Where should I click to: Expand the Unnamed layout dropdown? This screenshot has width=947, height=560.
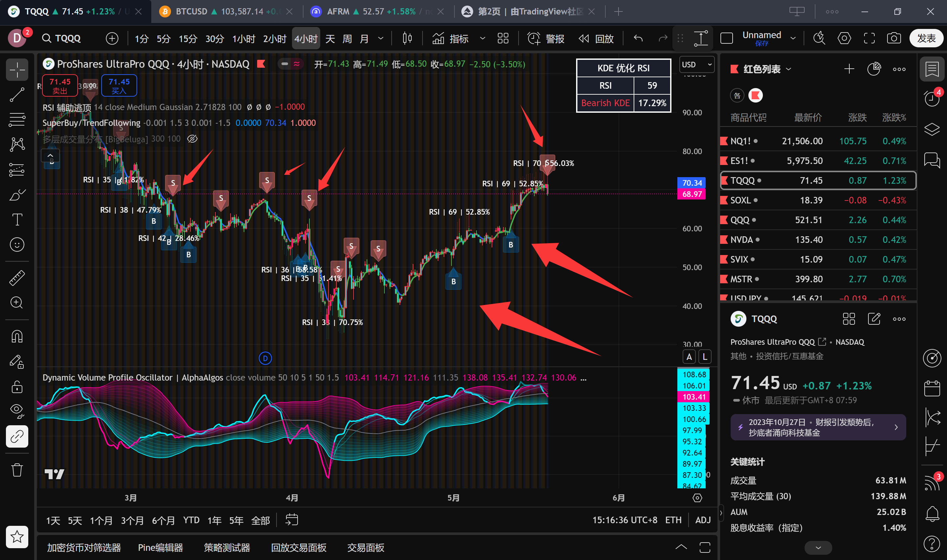pyautogui.click(x=793, y=38)
